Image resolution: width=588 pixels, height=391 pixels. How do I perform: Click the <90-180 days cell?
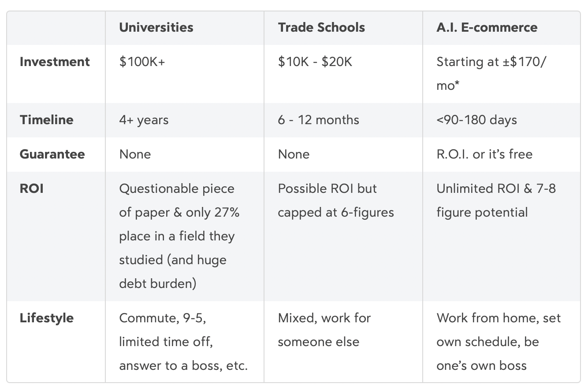tap(476, 120)
